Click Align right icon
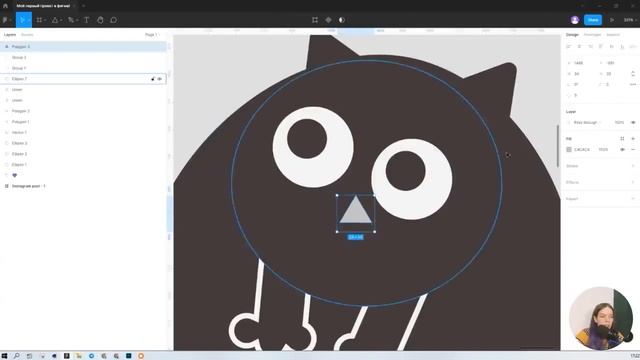Viewport: 640px width, 360px height. click(590, 47)
